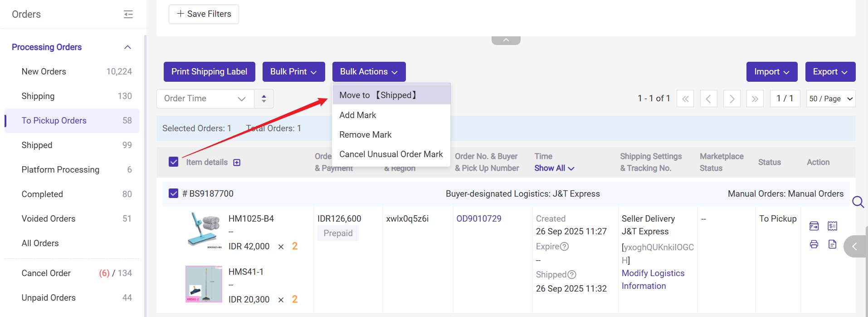The width and height of the screenshot is (868, 317).
Task: Uncheck the checkbox for order BS9187700
Action: pyautogui.click(x=173, y=193)
